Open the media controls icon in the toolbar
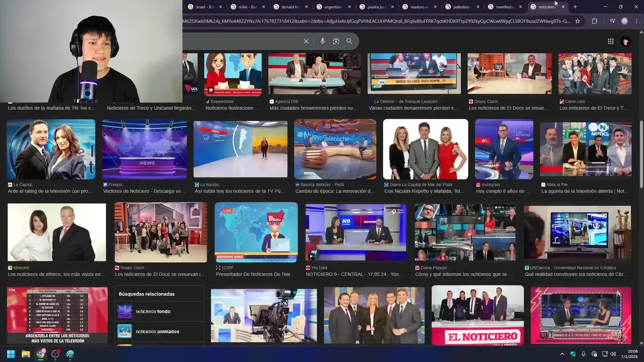The height and width of the screenshot is (362, 644). click(612, 21)
